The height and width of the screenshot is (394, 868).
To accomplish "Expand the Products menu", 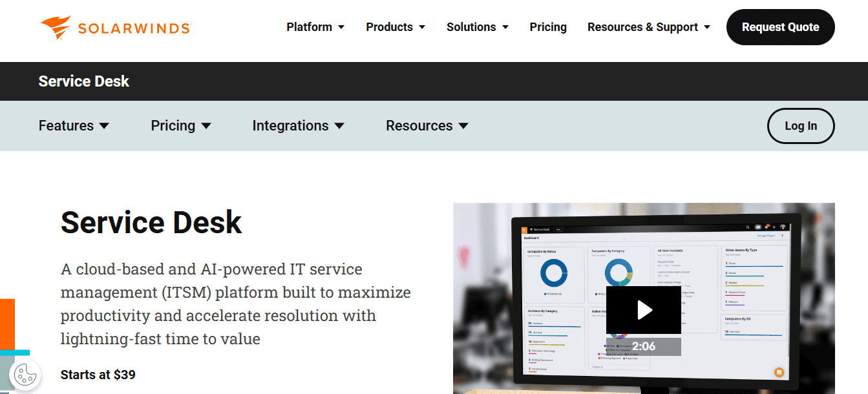I will [x=395, y=26].
